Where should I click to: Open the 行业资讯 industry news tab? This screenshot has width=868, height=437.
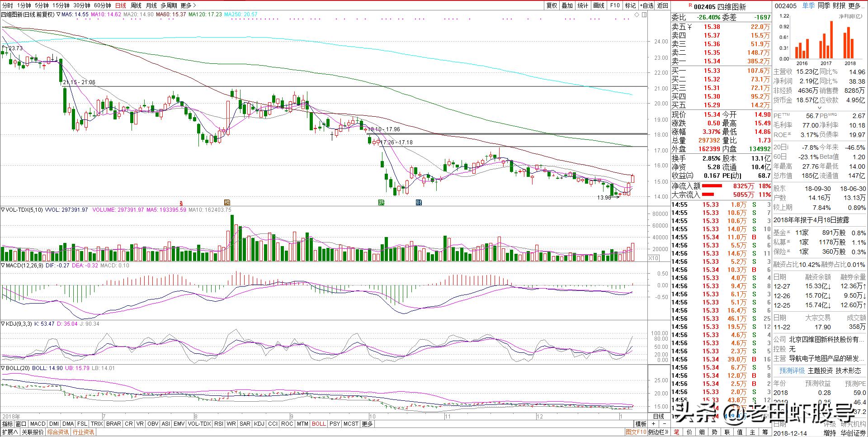84,432
